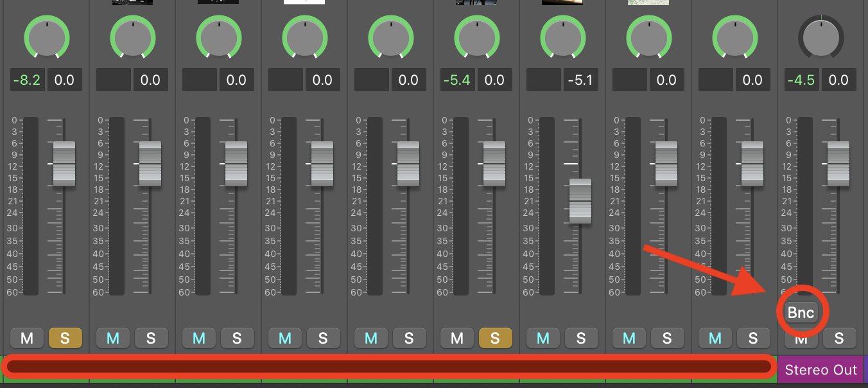Click the -5.4 peak level display

pos(457,80)
